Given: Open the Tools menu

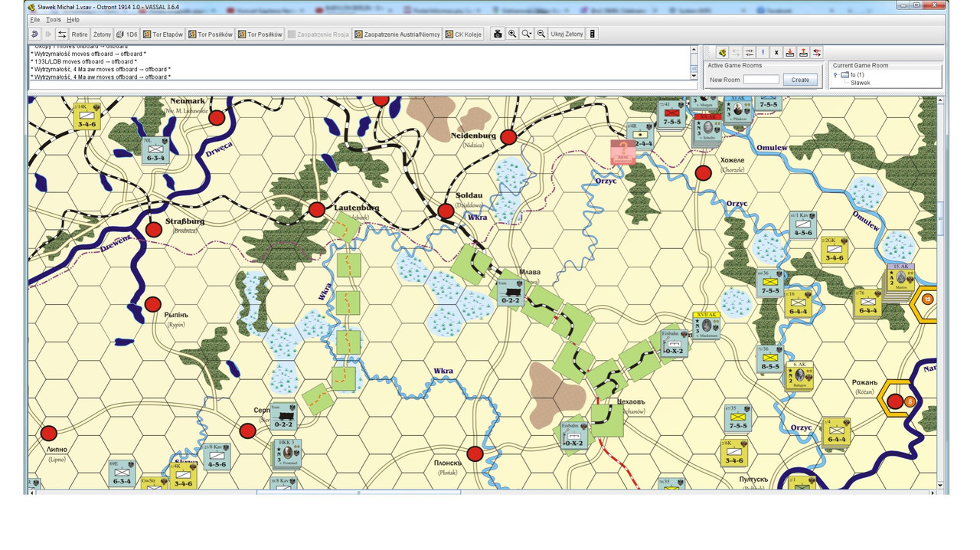Looking at the screenshot, I should coord(54,20).
